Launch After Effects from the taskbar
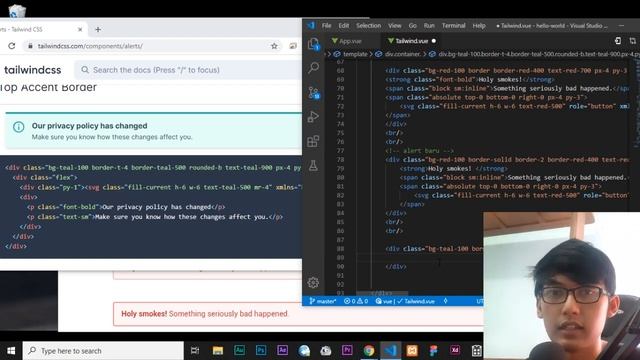640x360 pixels. point(282,351)
